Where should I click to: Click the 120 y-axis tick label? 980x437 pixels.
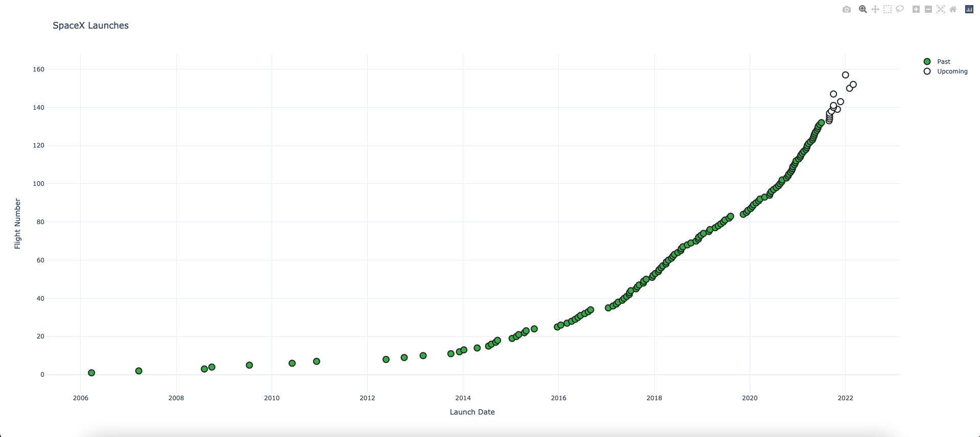pyautogui.click(x=38, y=145)
